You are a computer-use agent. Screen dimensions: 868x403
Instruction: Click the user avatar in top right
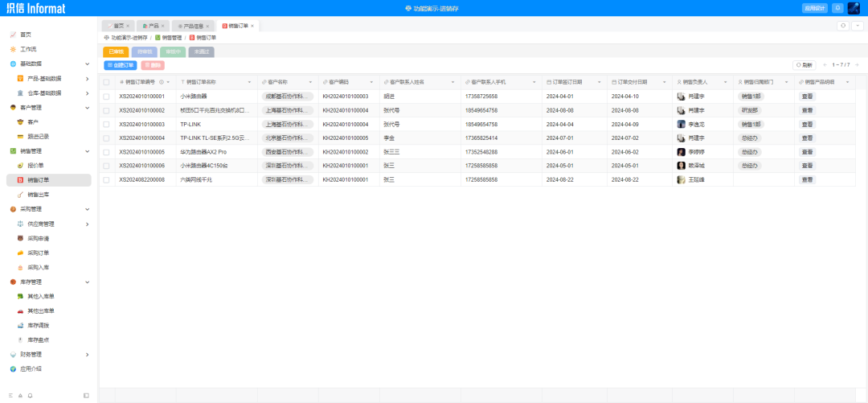tap(853, 8)
